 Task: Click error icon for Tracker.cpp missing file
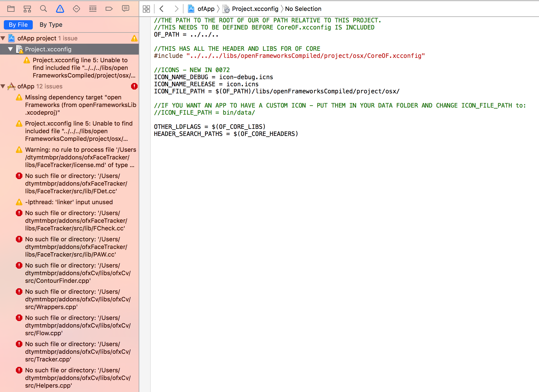pyautogui.click(x=19, y=344)
